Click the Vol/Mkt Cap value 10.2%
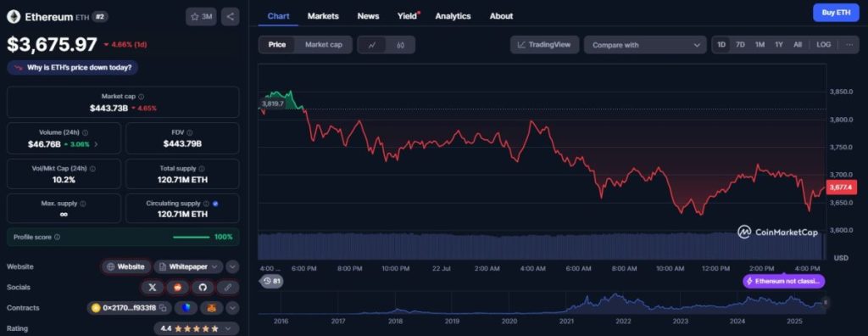The height and width of the screenshot is (336, 868). pos(64,180)
